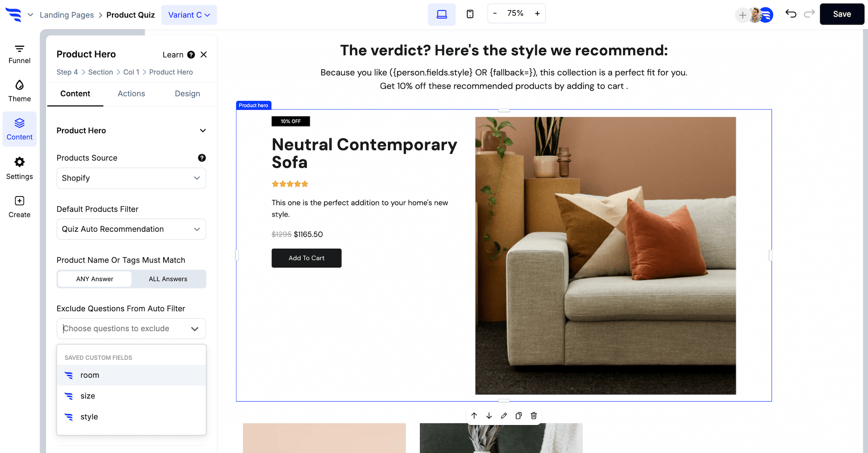This screenshot has width=868, height=453.
Task: Switch to mobile preview mode
Action: (470, 14)
